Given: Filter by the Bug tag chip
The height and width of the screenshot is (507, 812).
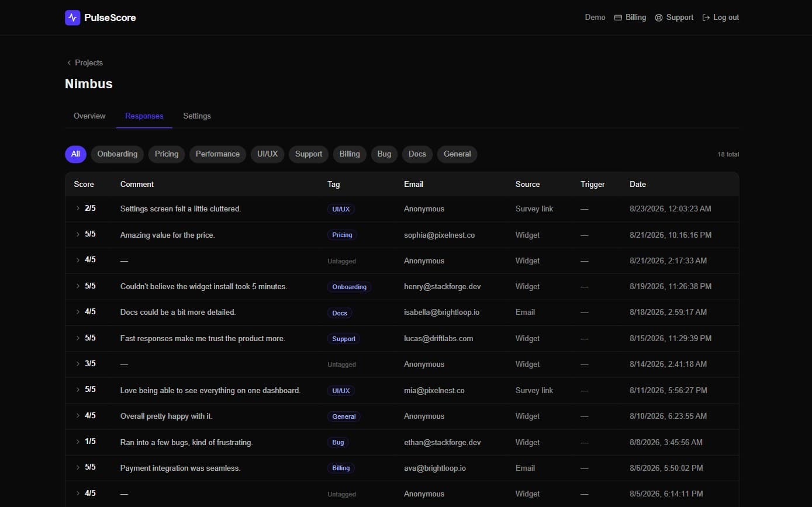Looking at the screenshot, I should point(384,154).
